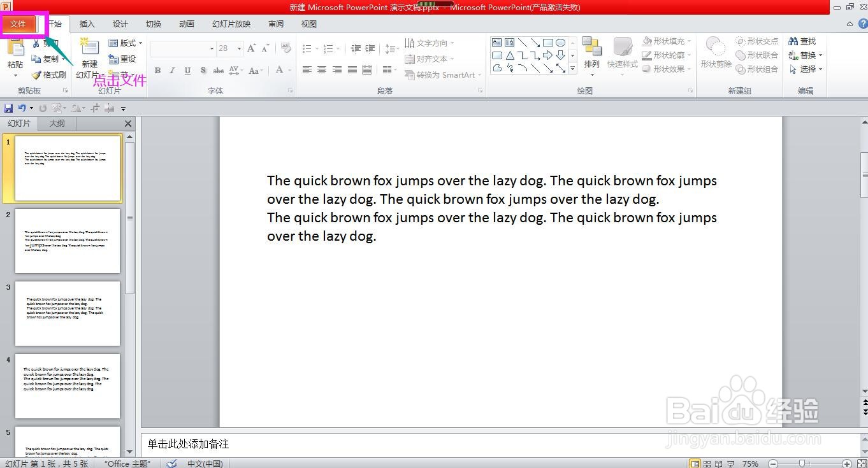Click the zoom slider handle
The height and width of the screenshot is (468, 868).
(802, 464)
